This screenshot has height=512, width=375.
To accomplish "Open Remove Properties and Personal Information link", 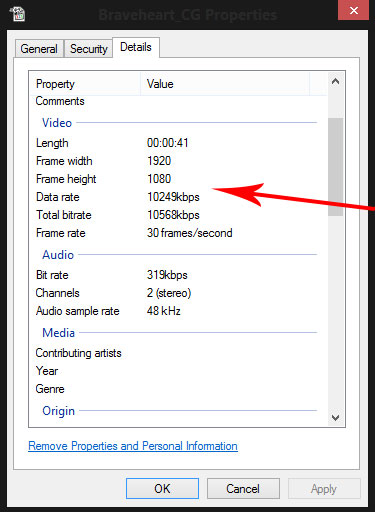I will (133, 446).
